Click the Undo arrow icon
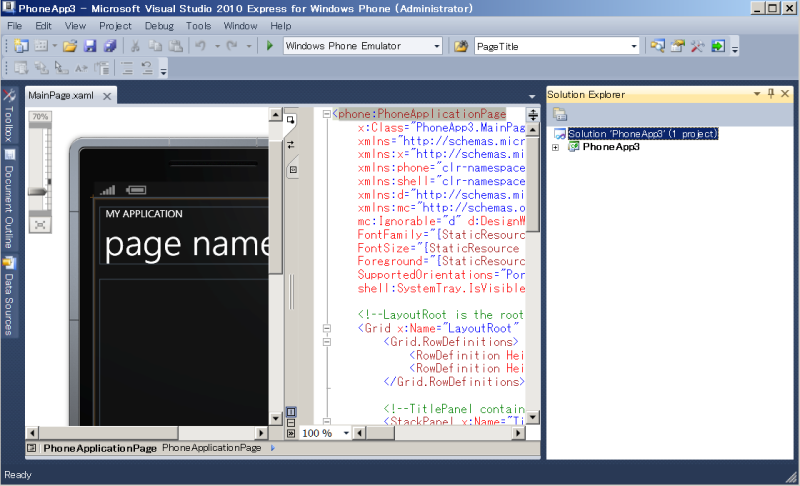 click(201, 46)
